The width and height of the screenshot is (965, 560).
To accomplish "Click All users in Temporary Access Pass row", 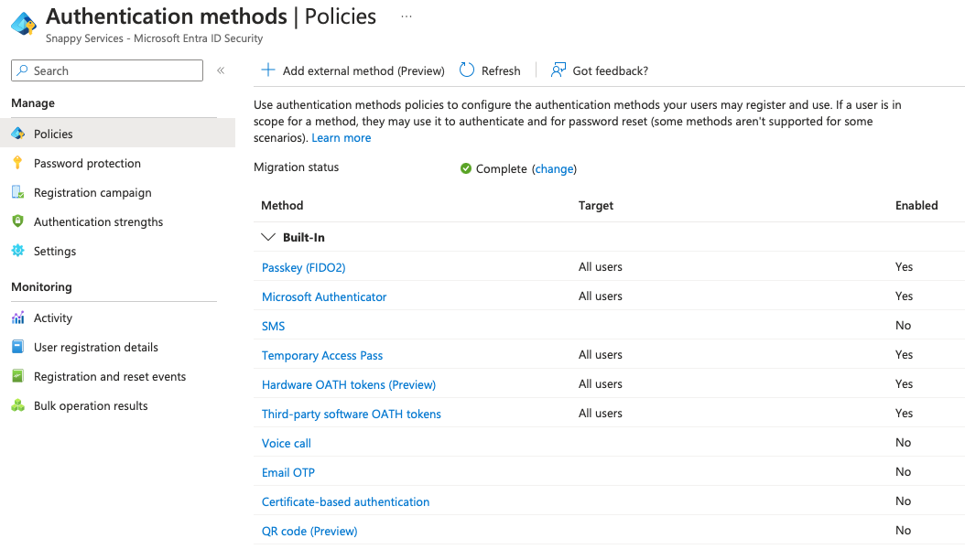I will pyautogui.click(x=600, y=354).
